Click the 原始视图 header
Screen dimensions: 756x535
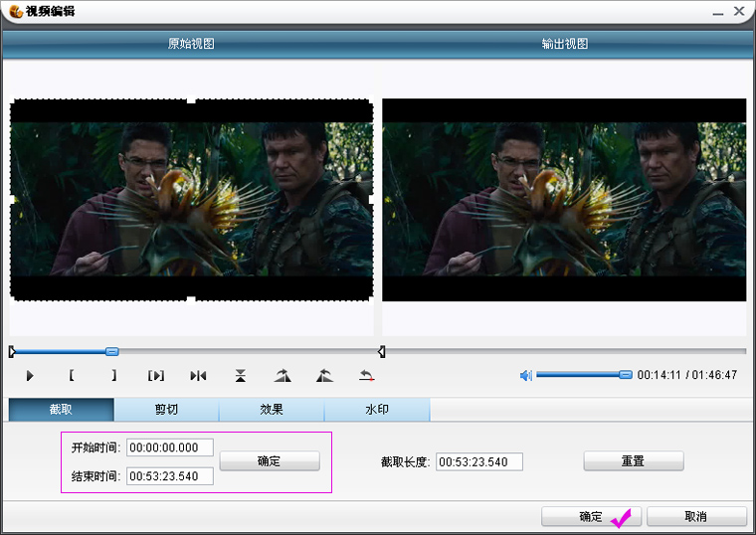pyautogui.click(x=191, y=44)
